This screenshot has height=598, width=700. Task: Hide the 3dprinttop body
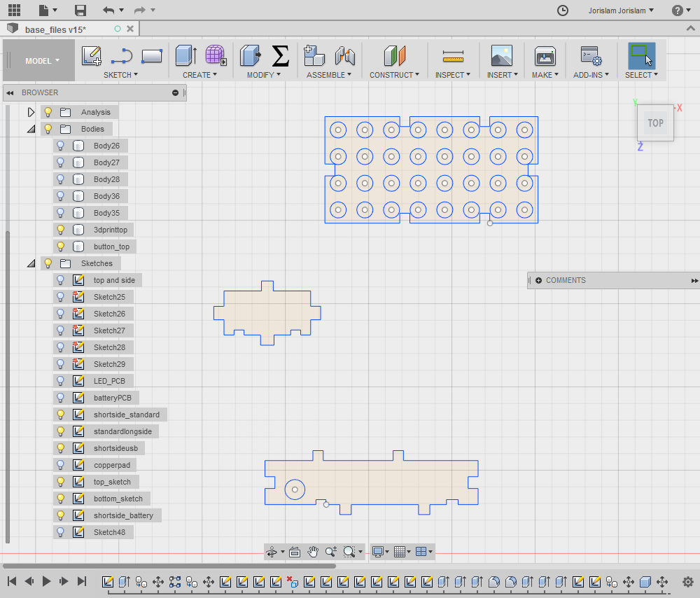click(x=61, y=230)
